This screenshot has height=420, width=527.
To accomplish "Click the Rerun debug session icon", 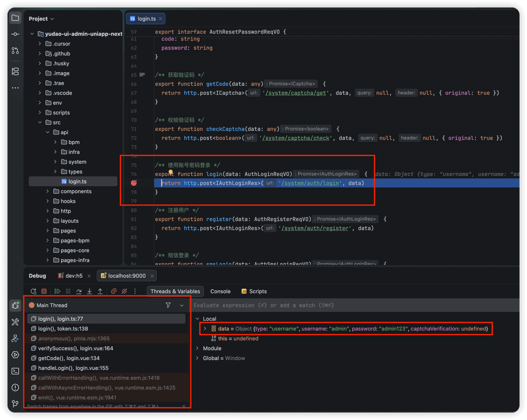I will click(x=33, y=291).
